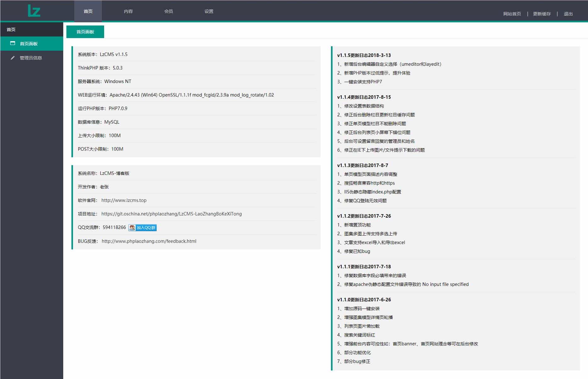Click the text 运行PHP版本: PHP7.0.9
Viewport: 588px width, 379px height.
pyautogui.click(x=103, y=109)
